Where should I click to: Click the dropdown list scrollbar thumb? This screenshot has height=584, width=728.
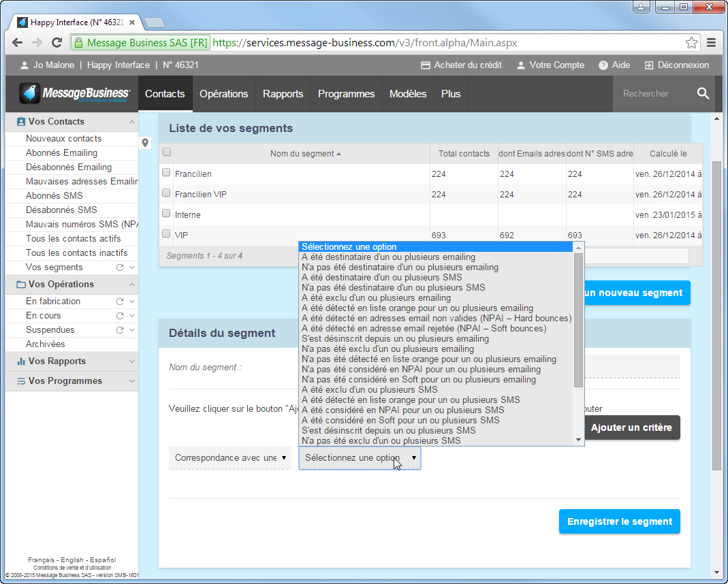tap(579, 320)
